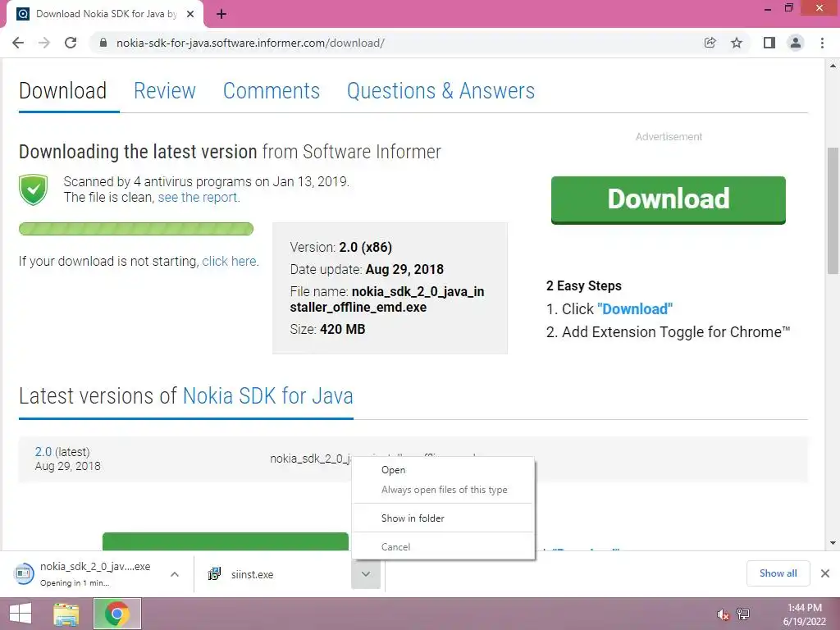Open the 'see the report' link
This screenshot has height=630, width=840.
pos(197,197)
